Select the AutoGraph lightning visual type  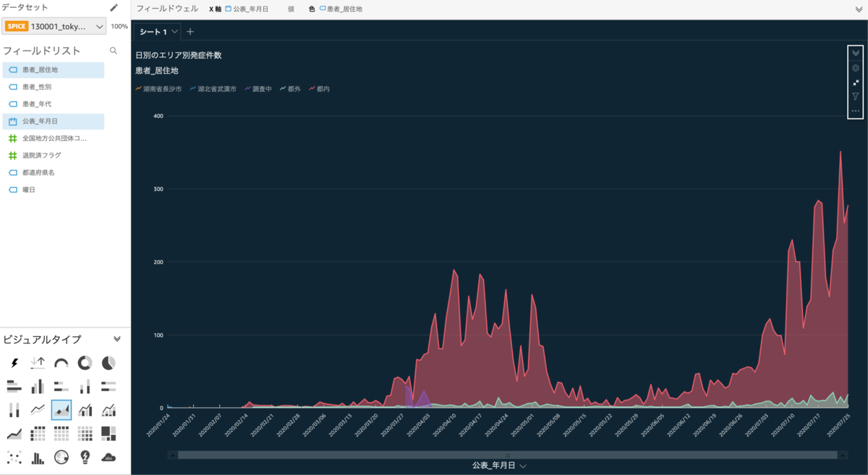point(14,362)
